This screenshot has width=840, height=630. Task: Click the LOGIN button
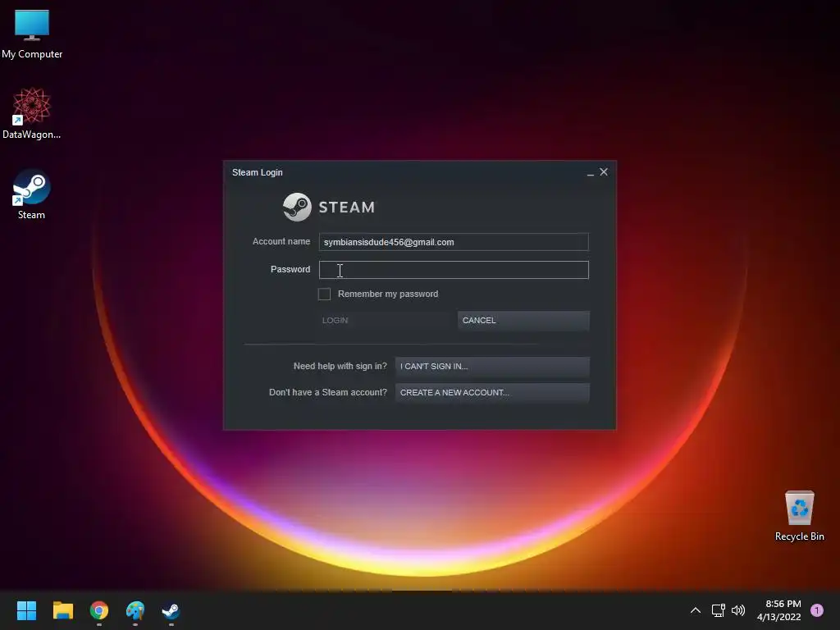384,321
